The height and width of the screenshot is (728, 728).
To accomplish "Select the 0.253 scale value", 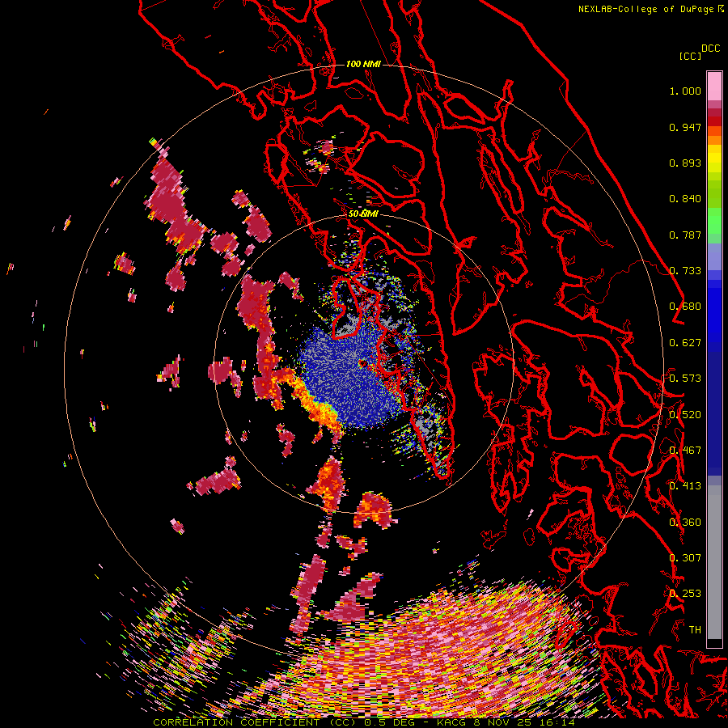I will click(685, 594).
